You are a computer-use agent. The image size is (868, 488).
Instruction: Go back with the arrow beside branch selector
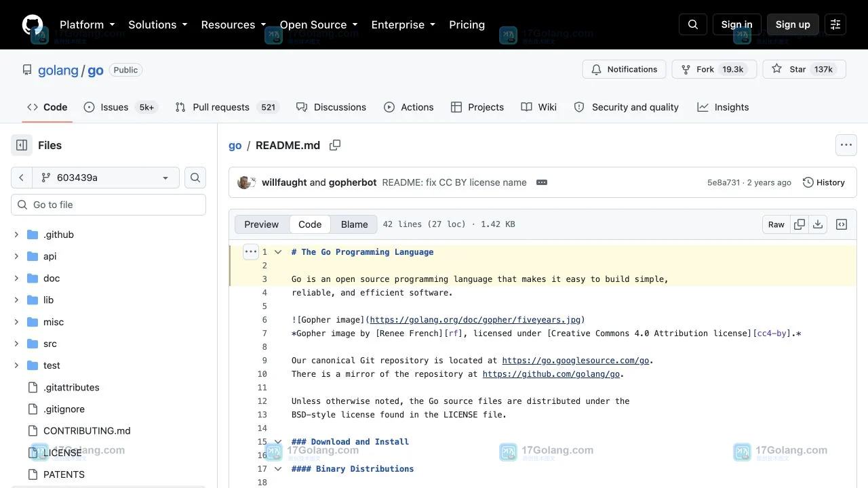point(21,178)
